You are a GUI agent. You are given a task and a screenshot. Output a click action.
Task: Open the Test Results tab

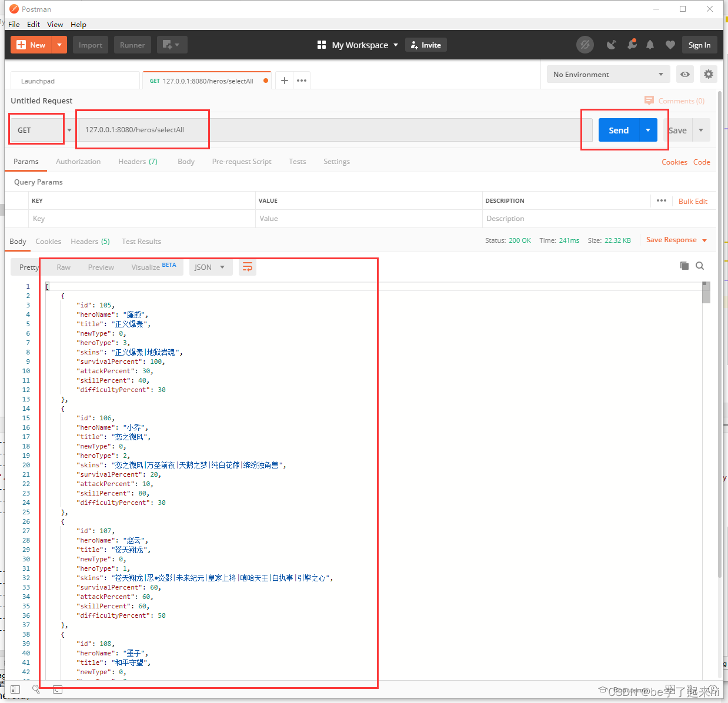[x=141, y=241]
